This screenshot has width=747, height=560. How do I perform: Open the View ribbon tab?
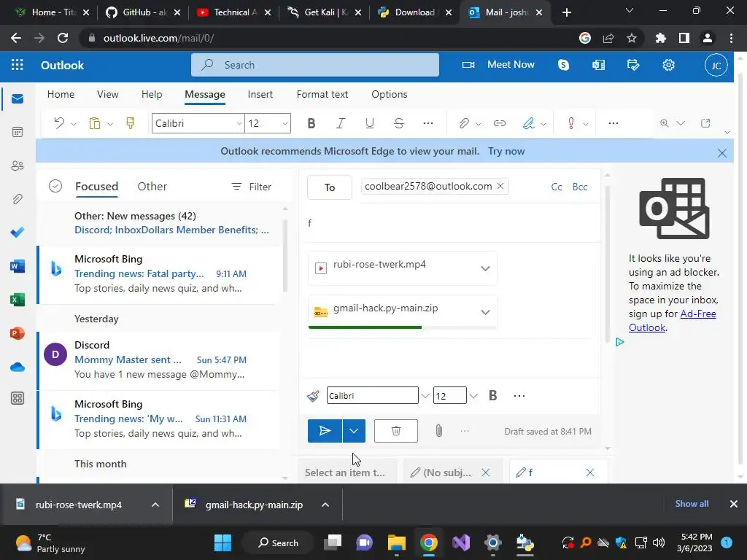(x=108, y=94)
